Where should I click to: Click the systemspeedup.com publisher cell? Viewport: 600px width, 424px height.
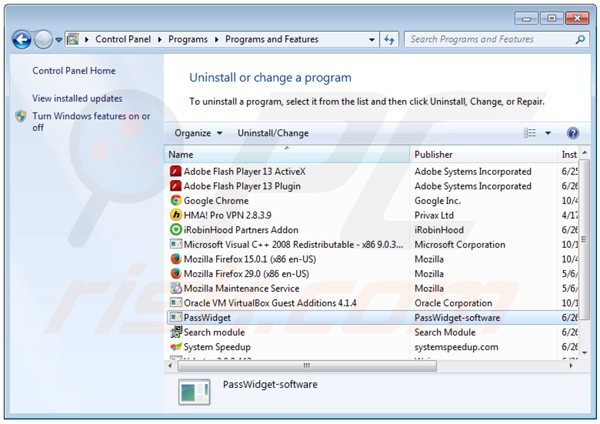[x=456, y=347]
